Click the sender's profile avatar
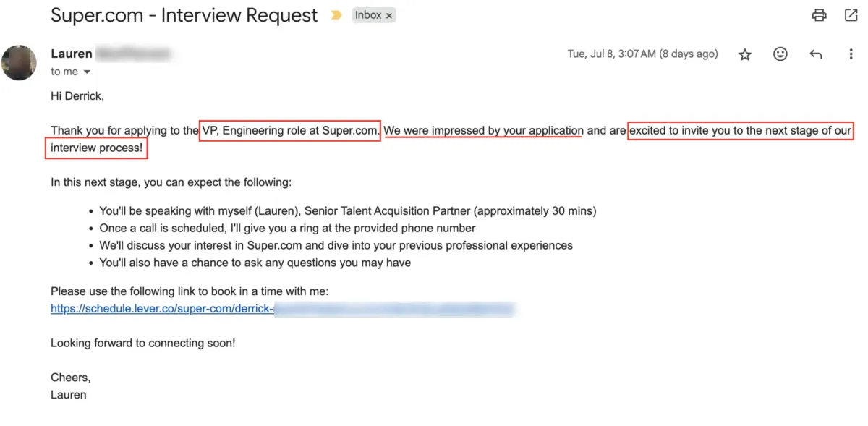This screenshot has width=868, height=426. coord(20,62)
